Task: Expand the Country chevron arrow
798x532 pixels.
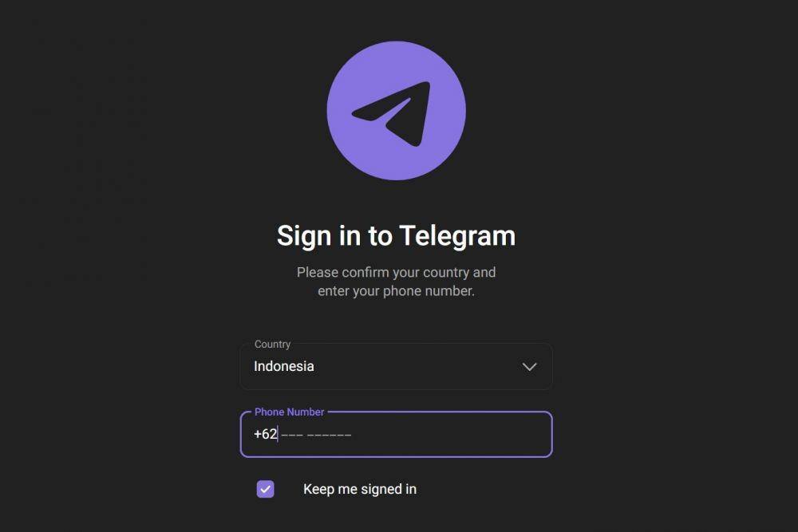Action: (x=529, y=367)
